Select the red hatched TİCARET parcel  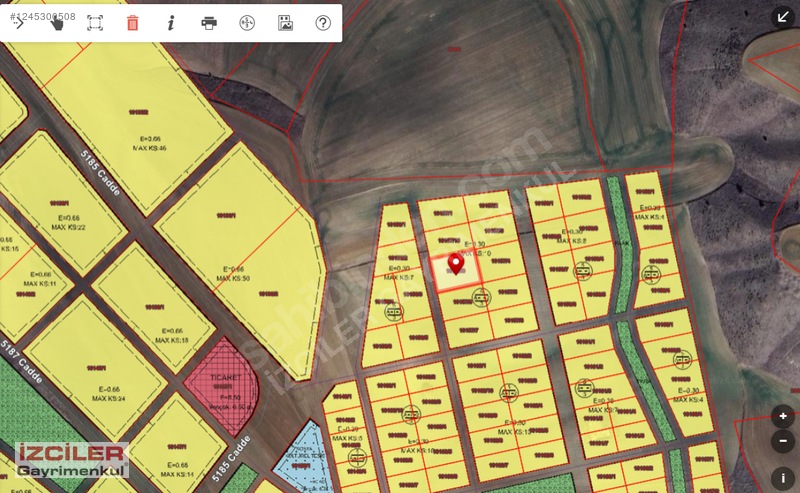[x=222, y=385]
